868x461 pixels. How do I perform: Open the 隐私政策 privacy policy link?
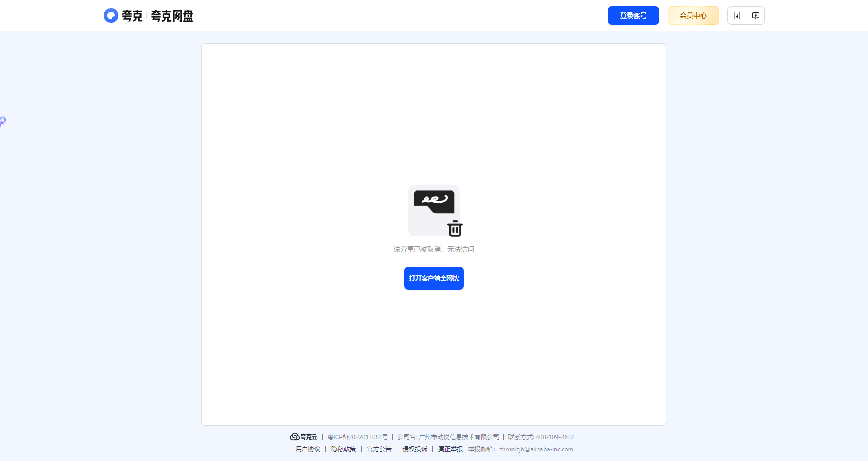344,449
